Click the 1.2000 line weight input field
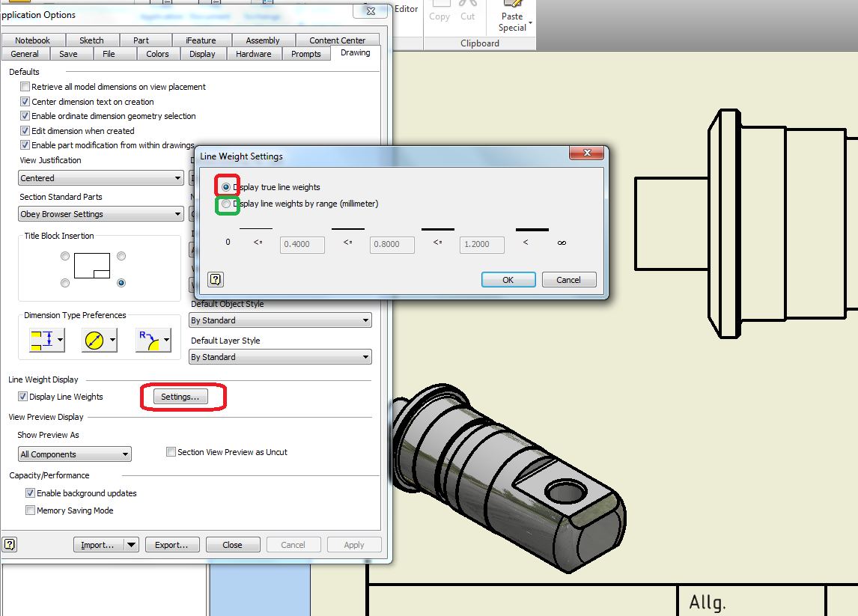This screenshot has width=858, height=616. click(x=481, y=244)
